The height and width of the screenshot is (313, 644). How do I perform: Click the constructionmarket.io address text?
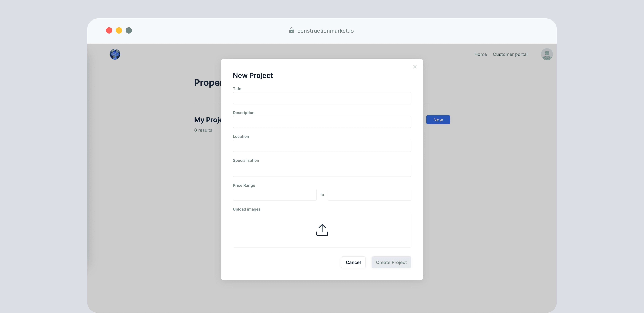point(325,31)
